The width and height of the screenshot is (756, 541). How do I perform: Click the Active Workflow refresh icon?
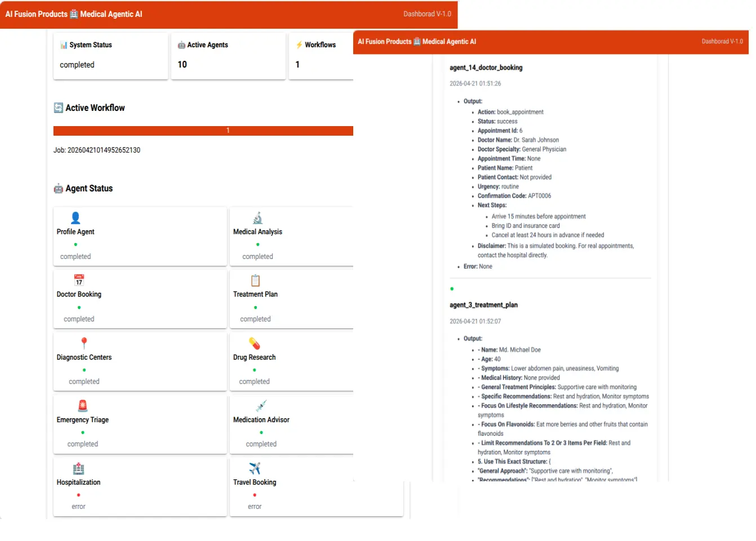tap(59, 108)
